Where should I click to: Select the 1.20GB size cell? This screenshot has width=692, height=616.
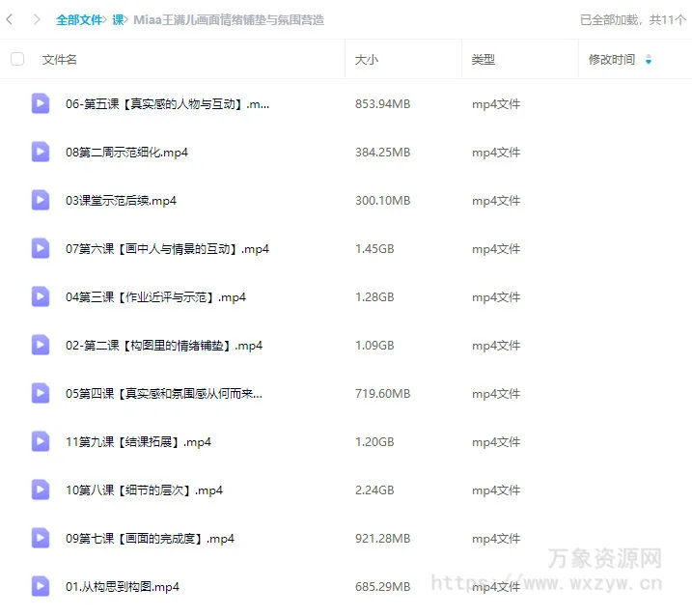point(374,442)
